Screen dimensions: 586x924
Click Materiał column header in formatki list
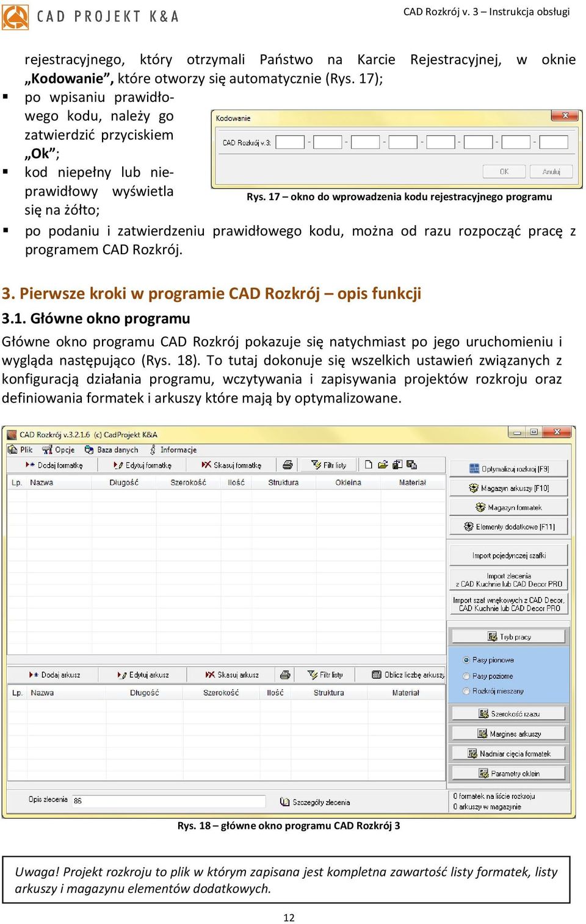(413, 482)
